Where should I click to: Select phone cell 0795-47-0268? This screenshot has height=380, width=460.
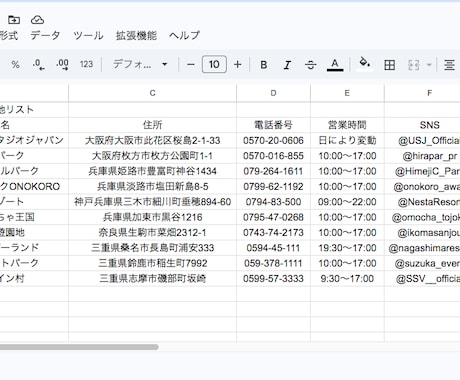[x=273, y=217]
